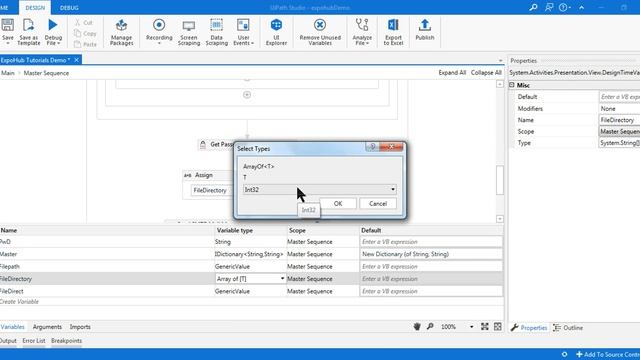Screen dimensions: 640x360
Task: Click the zoom magnifier icon
Action: point(430,327)
